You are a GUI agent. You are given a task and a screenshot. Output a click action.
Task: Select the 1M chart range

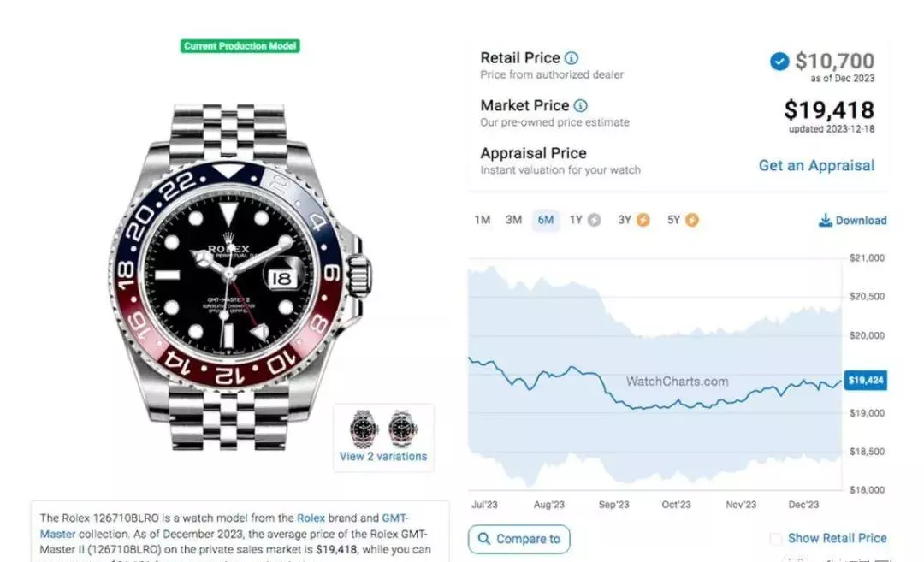tap(482, 220)
